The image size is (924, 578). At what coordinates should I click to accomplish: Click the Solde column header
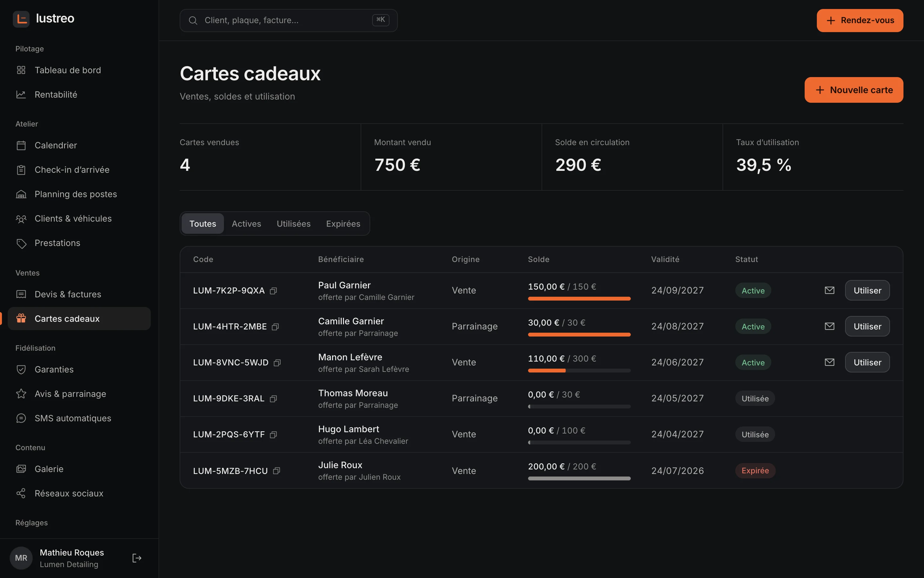538,259
